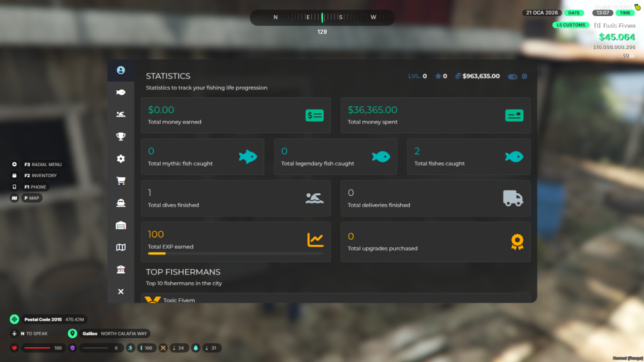
Task: Open the gear upgrades icon in sidebar
Action: tap(121, 158)
